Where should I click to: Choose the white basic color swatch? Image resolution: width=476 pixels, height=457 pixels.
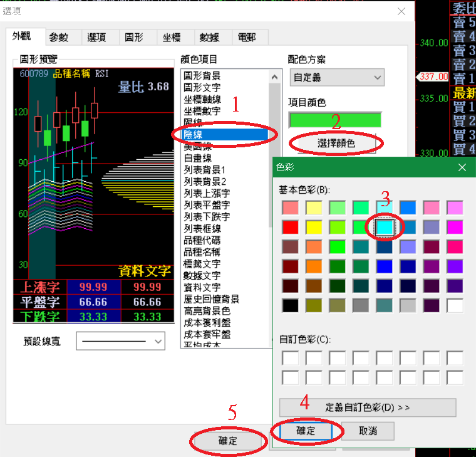455,305
